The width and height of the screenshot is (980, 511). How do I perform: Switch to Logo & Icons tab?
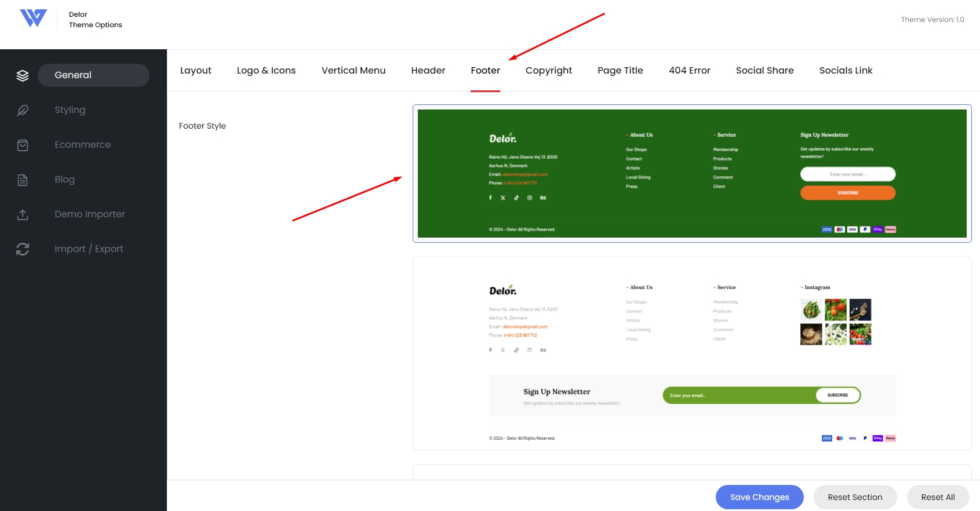click(x=266, y=70)
